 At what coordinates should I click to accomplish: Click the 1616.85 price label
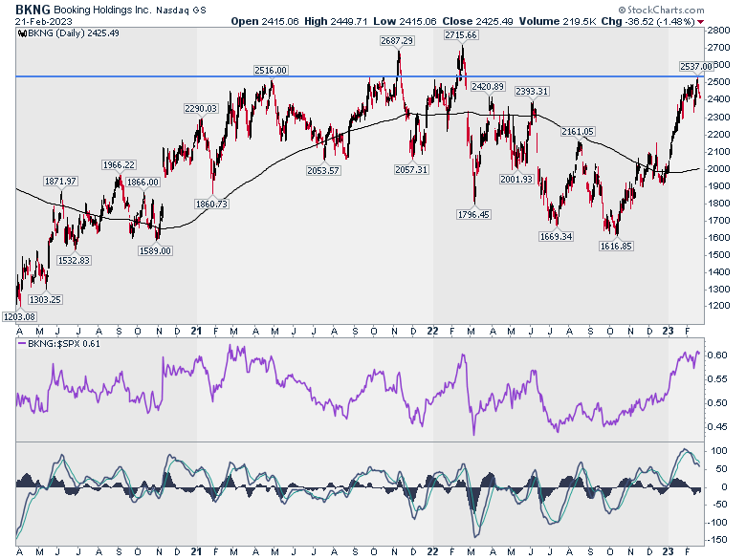(x=616, y=246)
